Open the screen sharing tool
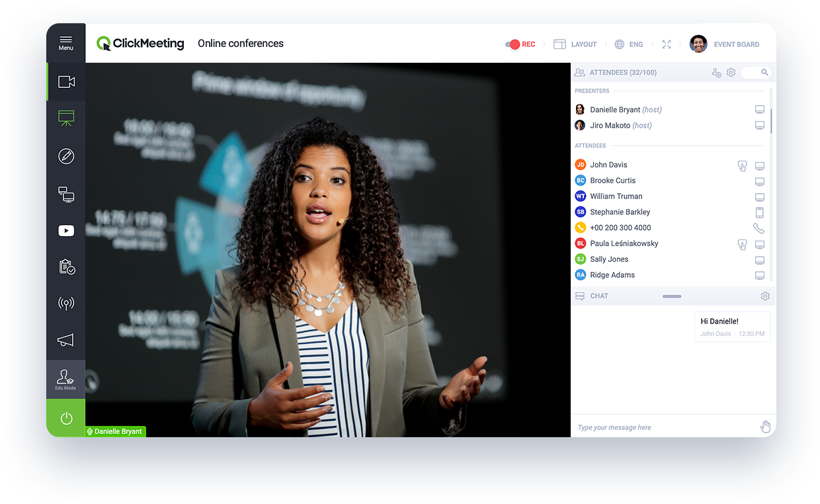The image size is (820, 504). point(65,194)
